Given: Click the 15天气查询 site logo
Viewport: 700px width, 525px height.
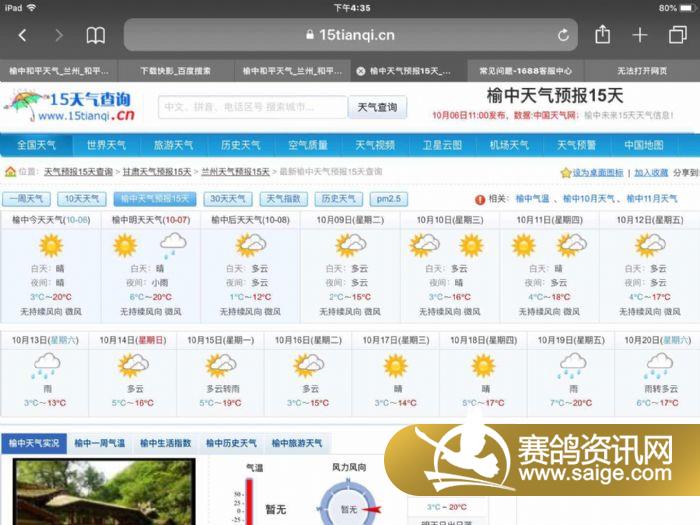Looking at the screenshot, I should 68,105.
